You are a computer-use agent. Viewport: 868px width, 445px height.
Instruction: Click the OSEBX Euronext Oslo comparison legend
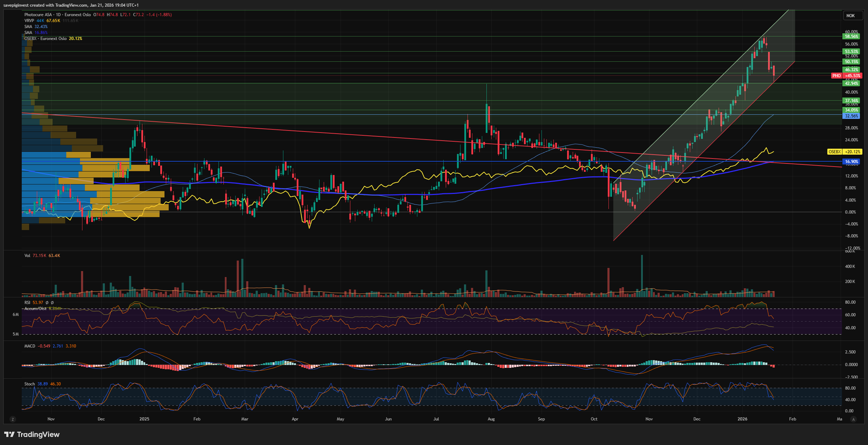click(46, 39)
